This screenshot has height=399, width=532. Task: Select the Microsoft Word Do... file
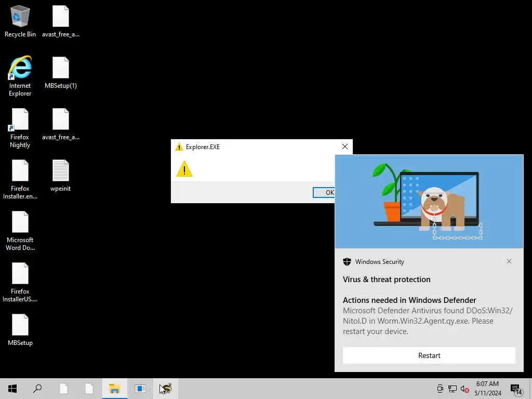pos(20,231)
